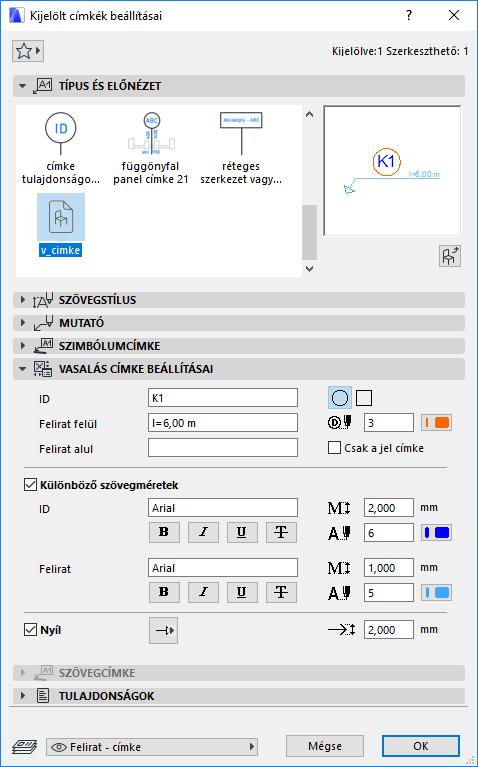This screenshot has height=767, width=478.
Task: Click the Mégse button
Action: tap(325, 746)
